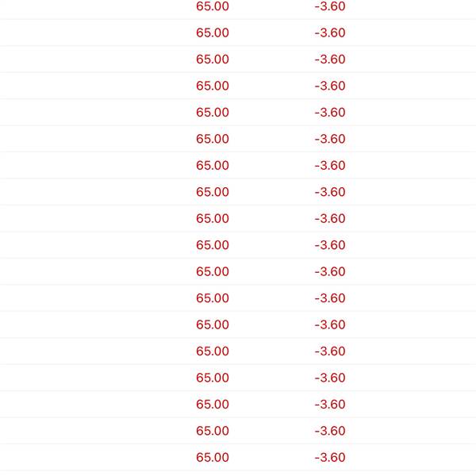Click -3.60 in the seventh row
Image resolution: width=476 pixels, height=476 pixels.
(330, 166)
